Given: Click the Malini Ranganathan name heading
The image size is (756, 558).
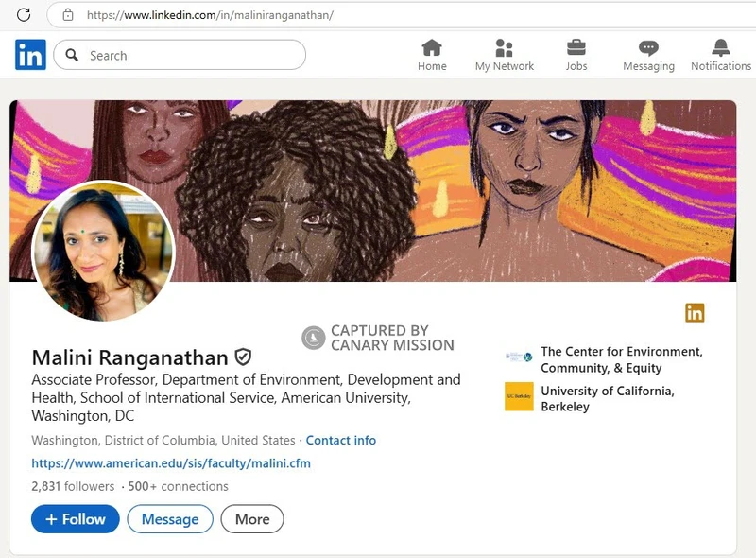Looking at the screenshot, I should pyautogui.click(x=129, y=357).
